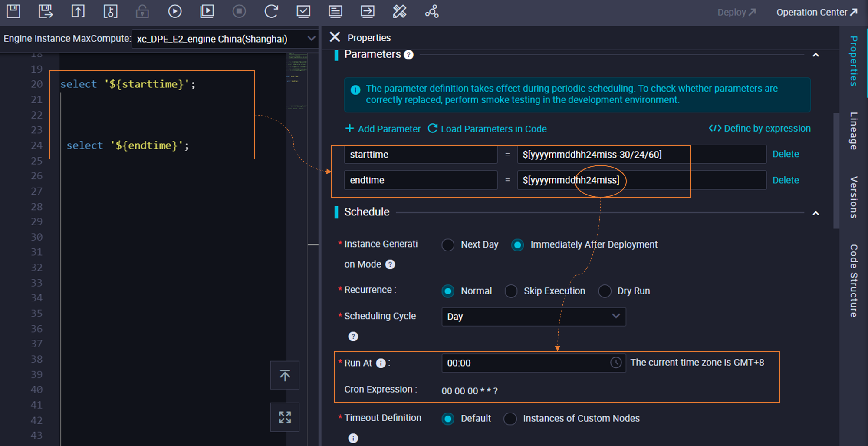Click the back-to-top arrow button

coord(285,375)
